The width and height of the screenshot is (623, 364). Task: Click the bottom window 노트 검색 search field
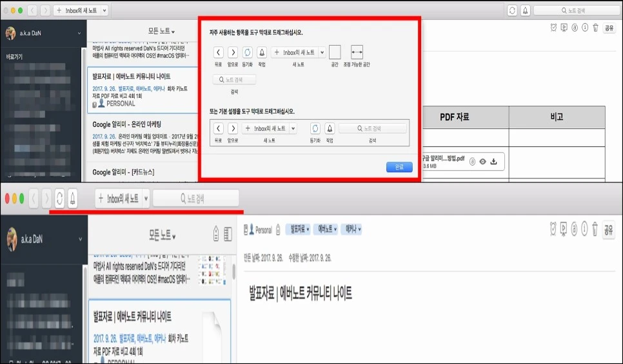coord(196,198)
